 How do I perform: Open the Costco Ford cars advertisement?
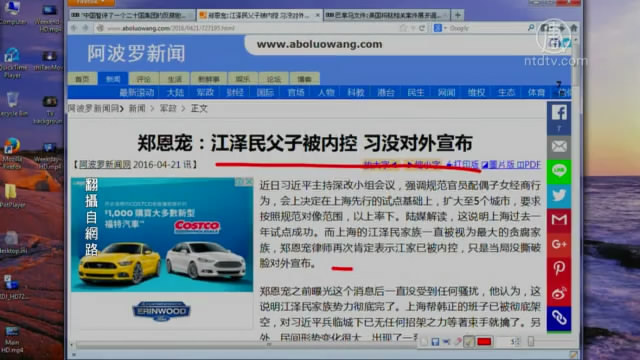(162, 235)
